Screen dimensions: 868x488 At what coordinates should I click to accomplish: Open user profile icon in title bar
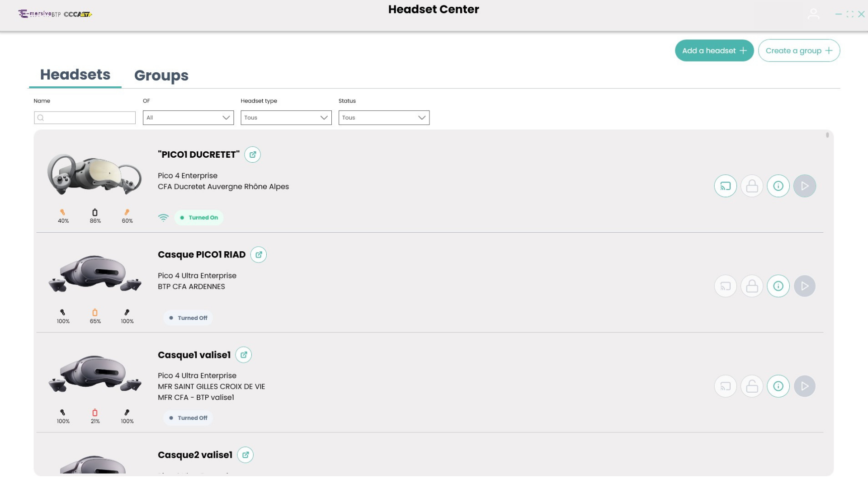pyautogui.click(x=813, y=14)
